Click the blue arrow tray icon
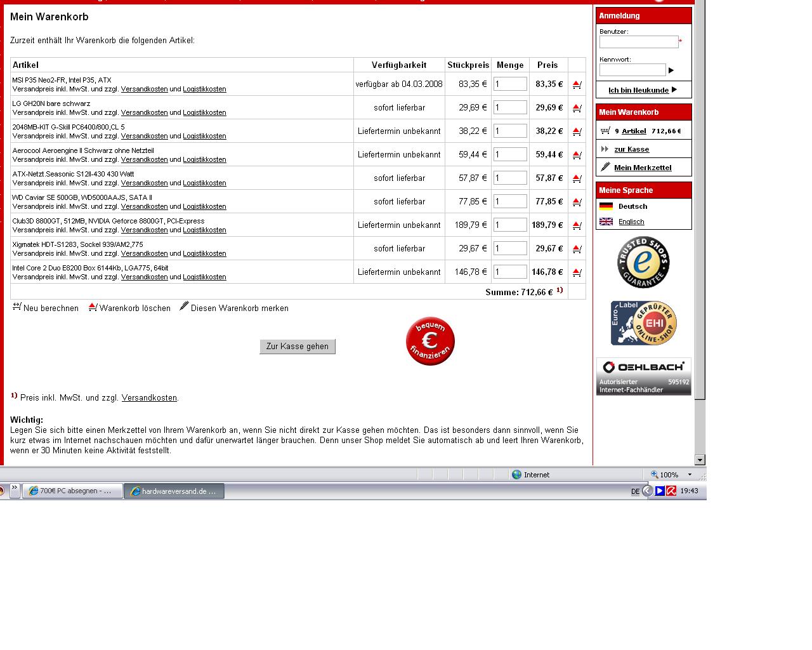Image resolution: width=812 pixels, height=650 pixels. tap(660, 491)
